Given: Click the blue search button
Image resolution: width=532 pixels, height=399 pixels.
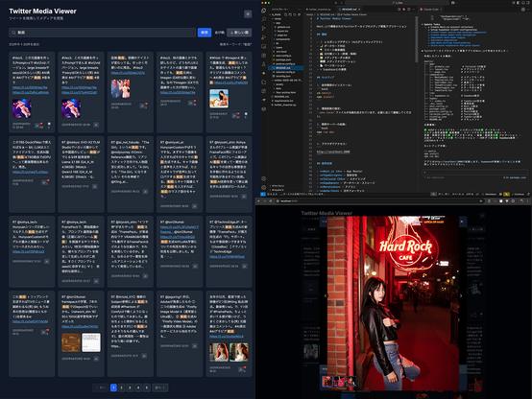Looking at the screenshot, I should coord(205,33).
